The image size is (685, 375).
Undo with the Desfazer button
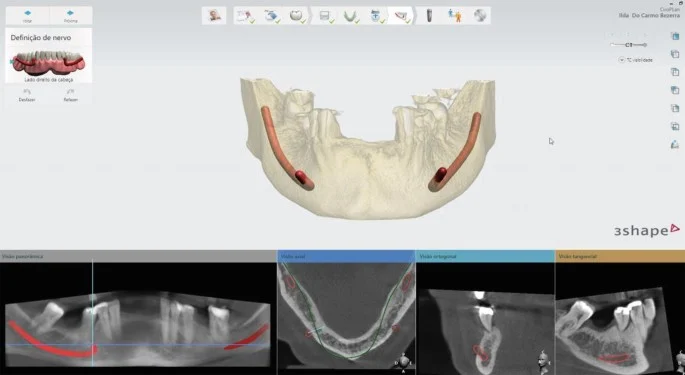click(x=27, y=95)
